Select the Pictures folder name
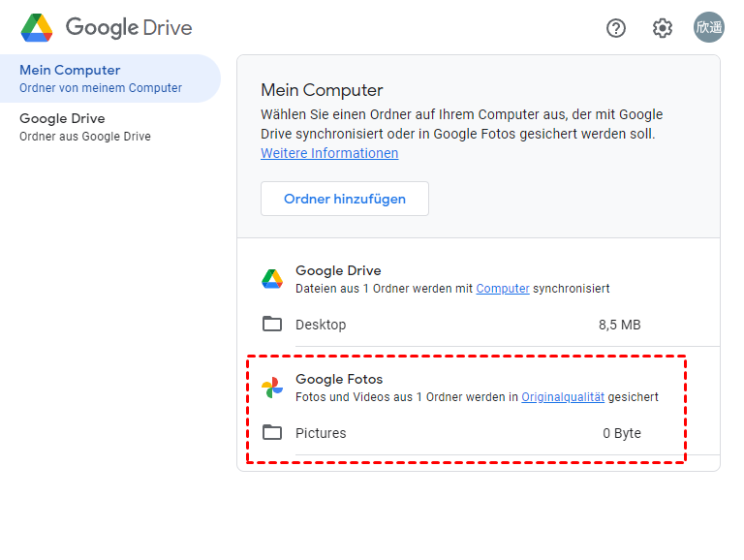The image size is (744, 560). coord(321,433)
